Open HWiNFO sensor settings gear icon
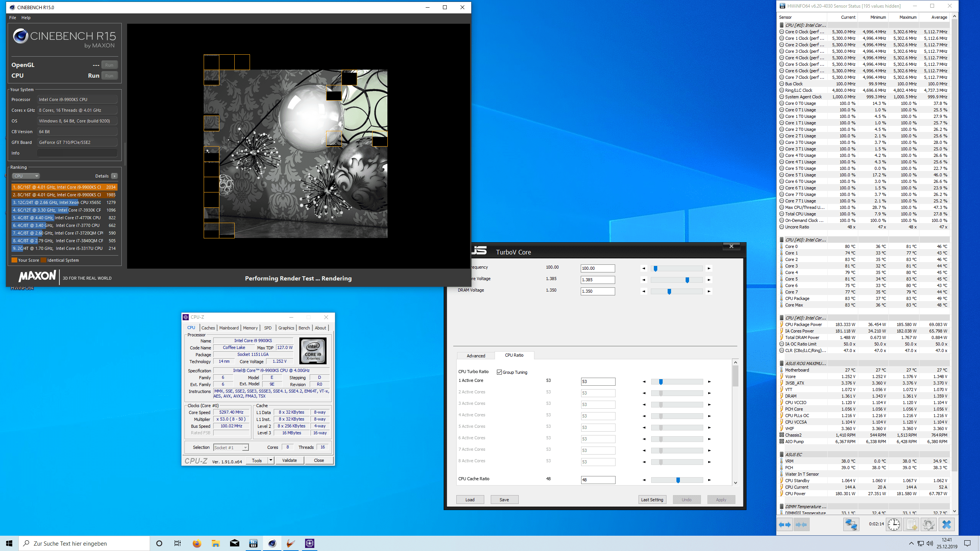The image size is (980, 551). coord(928,524)
